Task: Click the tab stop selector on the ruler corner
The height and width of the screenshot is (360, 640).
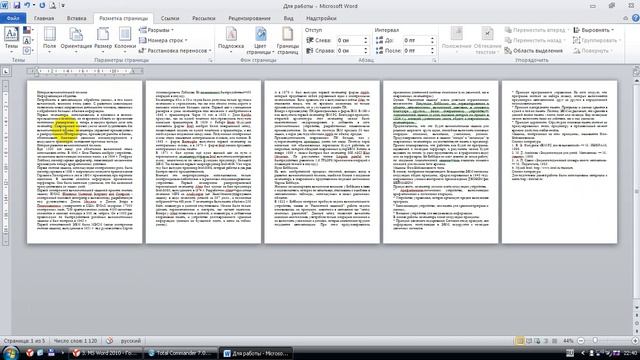Action: point(6,71)
